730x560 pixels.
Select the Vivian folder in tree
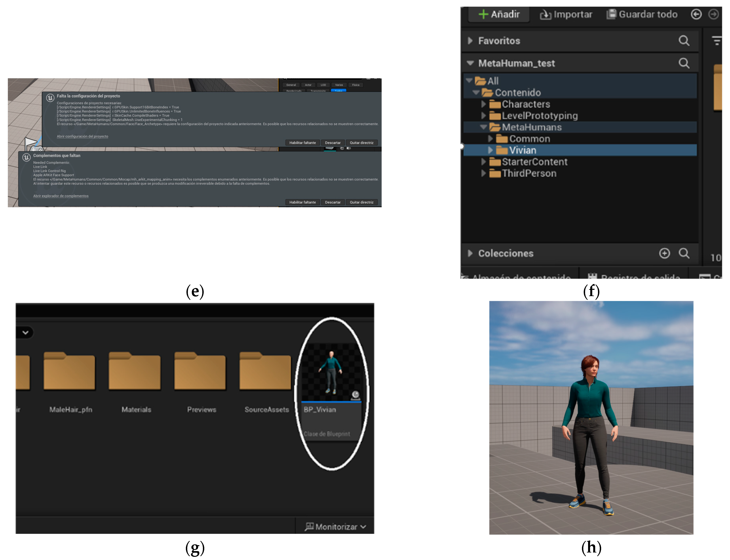click(522, 150)
